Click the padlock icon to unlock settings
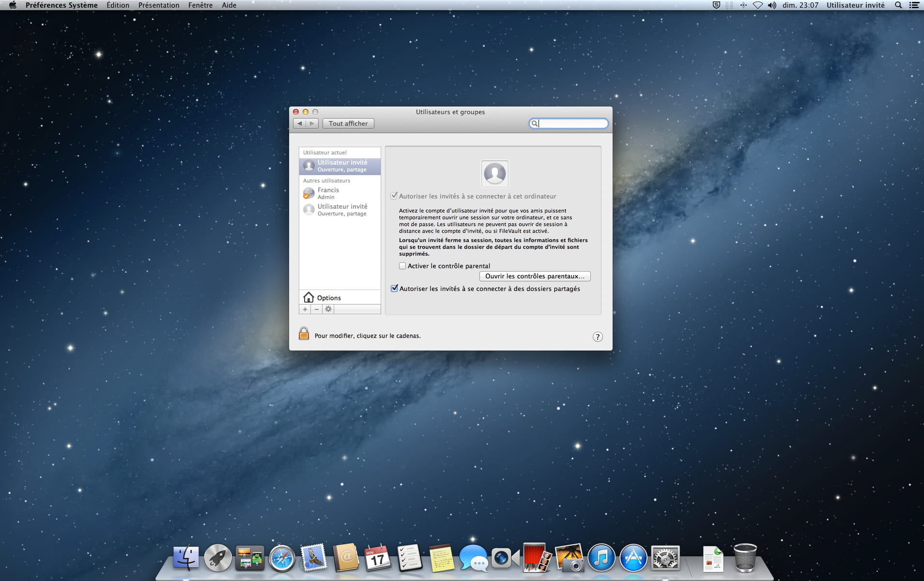The width and height of the screenshot is (924, 581). (304, 334)
